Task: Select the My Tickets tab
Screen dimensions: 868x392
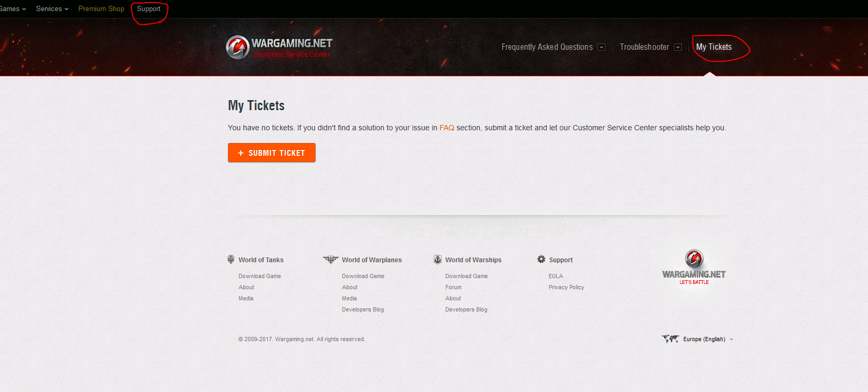Action: [714, 47]
